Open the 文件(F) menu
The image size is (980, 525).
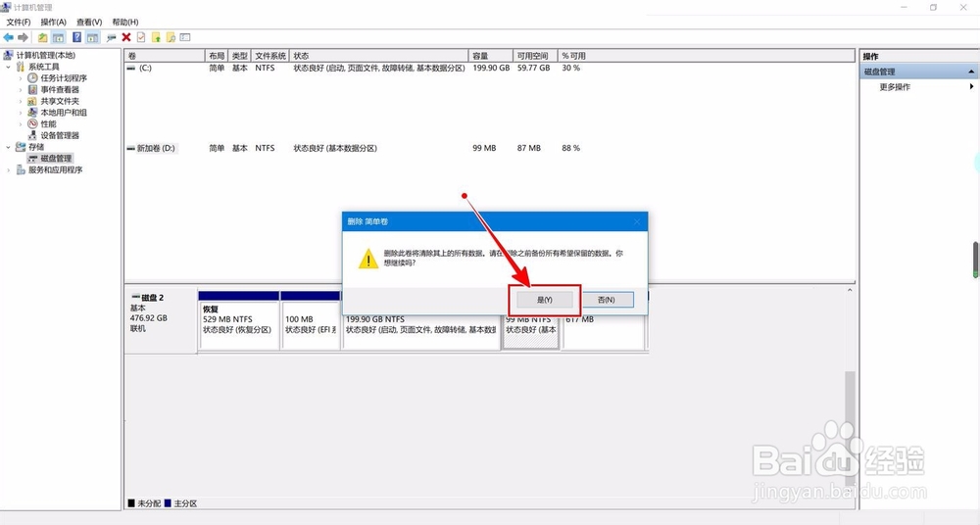point(18,22)
